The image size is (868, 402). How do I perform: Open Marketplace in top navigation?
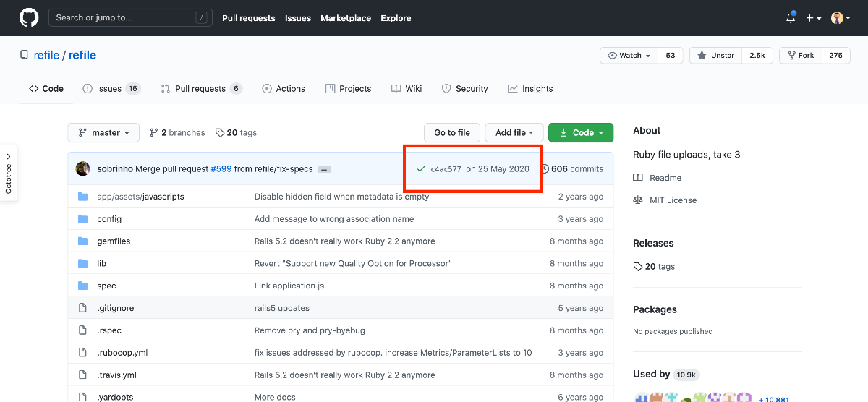point(346,18)
